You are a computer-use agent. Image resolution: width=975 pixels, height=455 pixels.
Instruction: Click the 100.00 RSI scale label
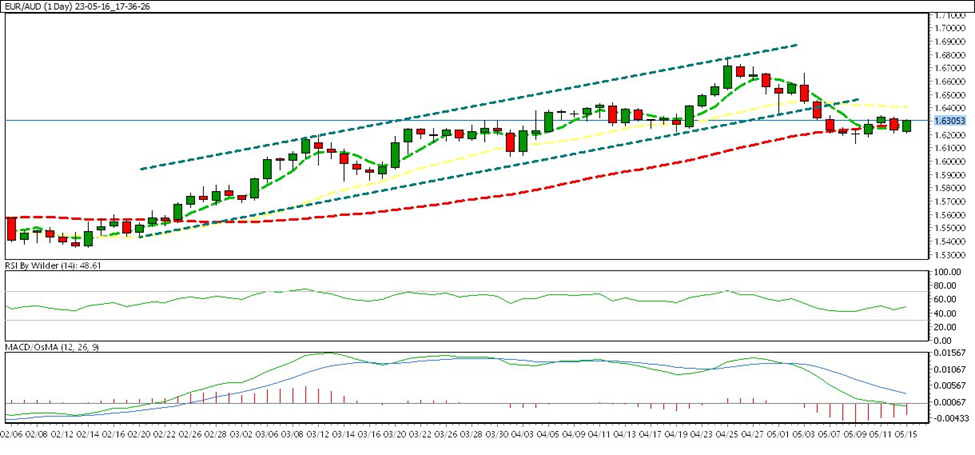coord(948,272)
